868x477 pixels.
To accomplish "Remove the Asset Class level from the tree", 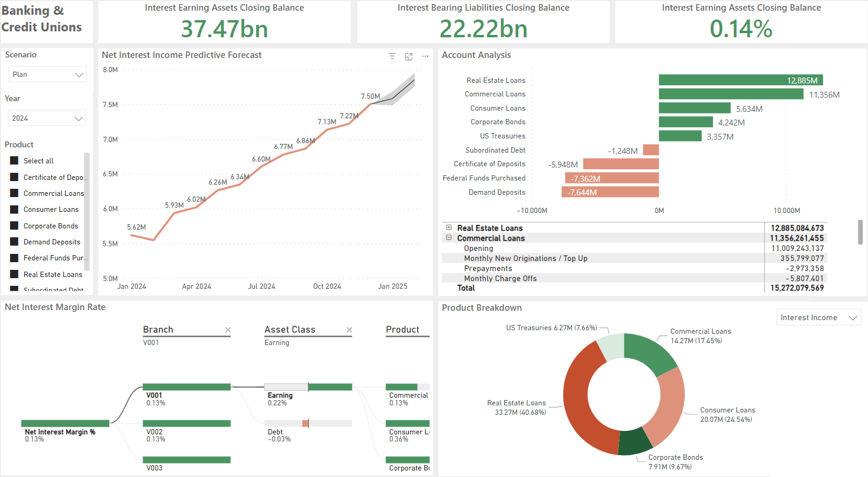I will pos(349,330).
